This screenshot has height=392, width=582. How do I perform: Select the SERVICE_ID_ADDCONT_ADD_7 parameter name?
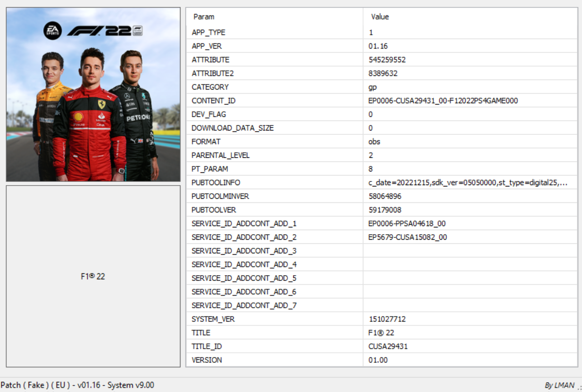[244, 305]
